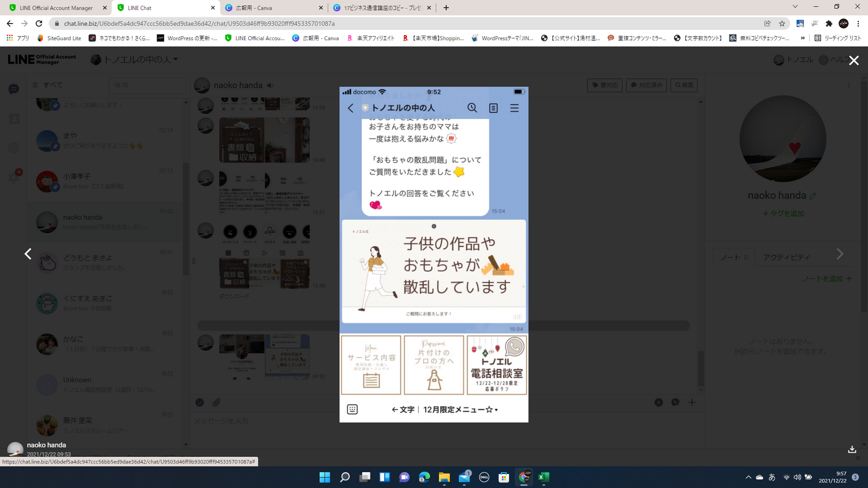
Task: Expand the bookmarks overflow chevron
Action: pyautogui.click(x=802, y=38)
